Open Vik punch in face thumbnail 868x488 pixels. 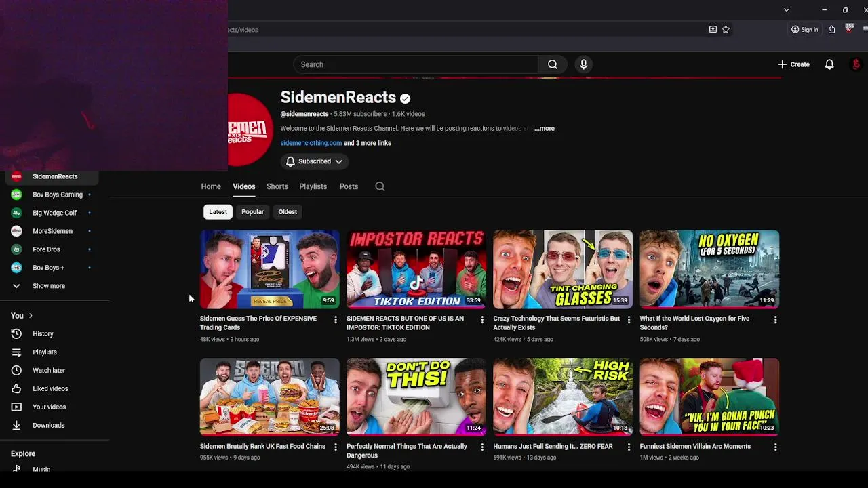[x=709, y=397]
